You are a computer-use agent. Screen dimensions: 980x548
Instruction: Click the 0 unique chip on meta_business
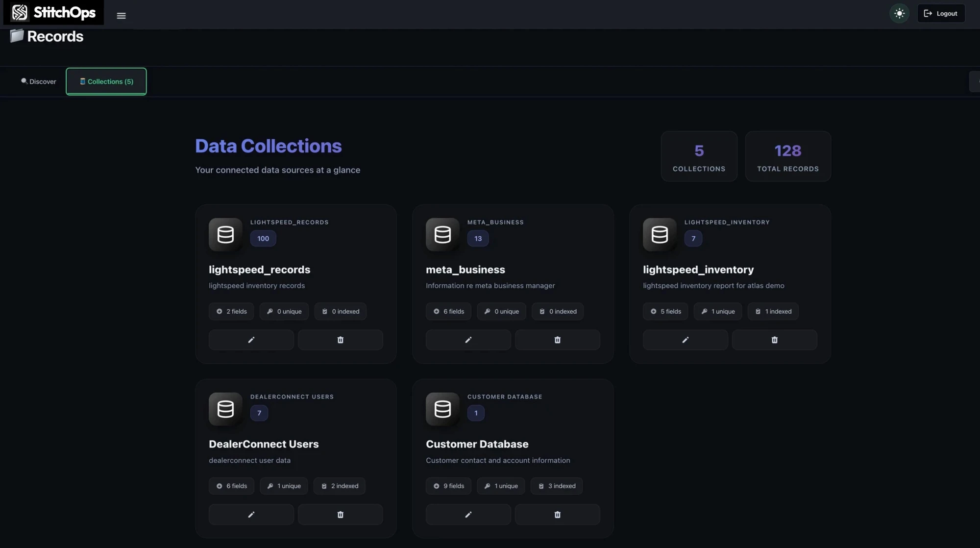coord(501,312)
